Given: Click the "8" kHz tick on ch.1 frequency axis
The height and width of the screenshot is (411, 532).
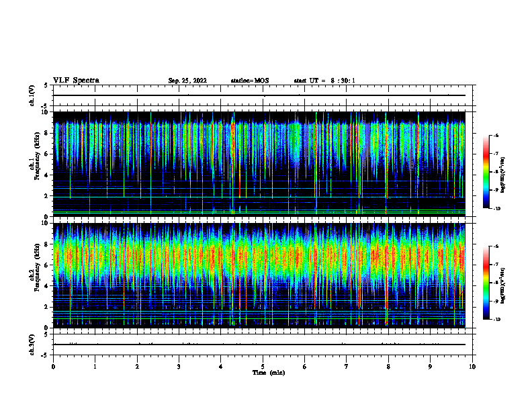Looking at the screenshot, I should pos(47,133).
